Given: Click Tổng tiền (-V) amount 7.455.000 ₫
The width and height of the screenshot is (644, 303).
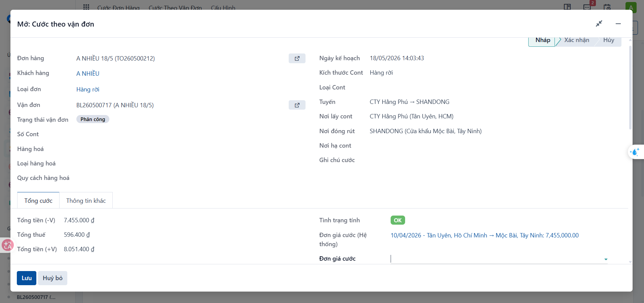Looking at the screenshot, I should 79,220.
